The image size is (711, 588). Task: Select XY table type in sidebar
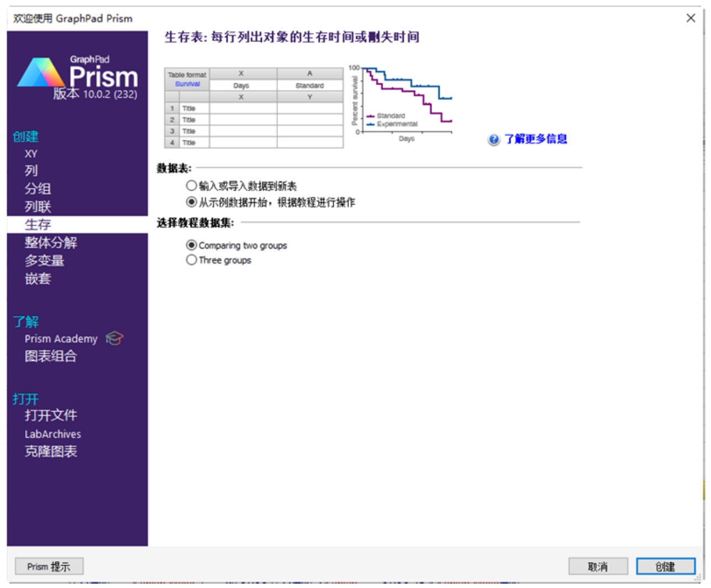[x=31, y=154]
